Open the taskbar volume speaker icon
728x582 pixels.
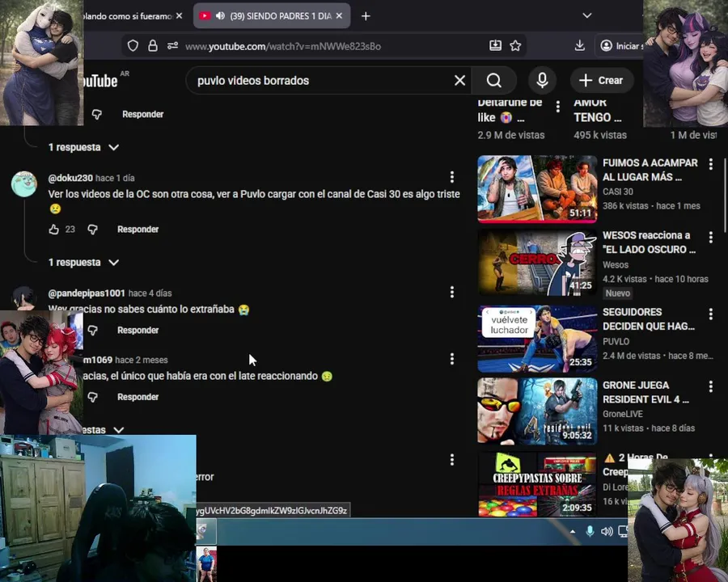(607, 531)
